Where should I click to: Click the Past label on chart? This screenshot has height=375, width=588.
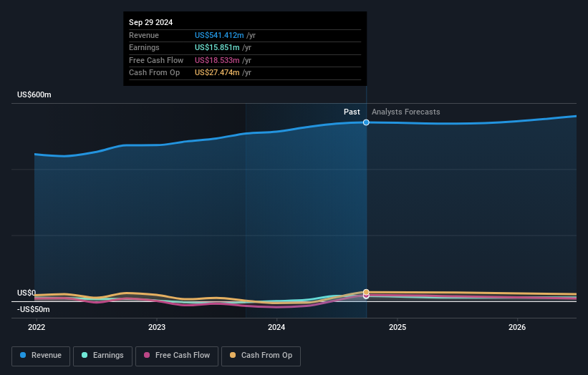coord(352,112)
